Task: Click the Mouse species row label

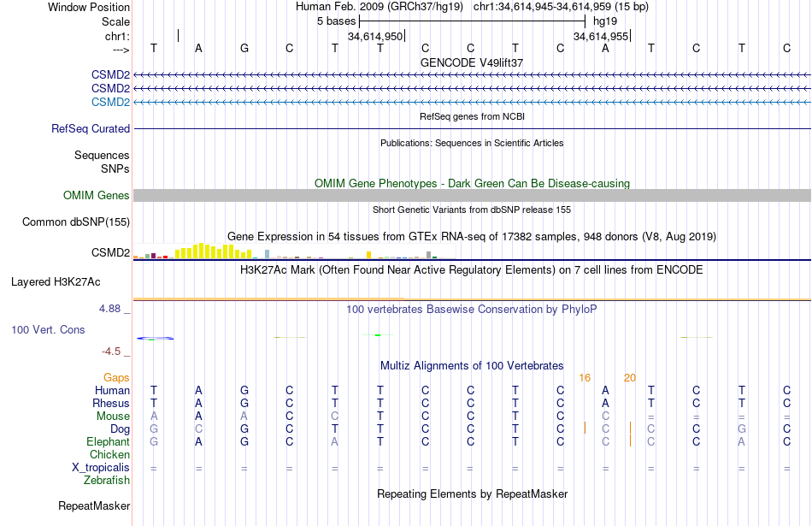Action: click(113, 417)
